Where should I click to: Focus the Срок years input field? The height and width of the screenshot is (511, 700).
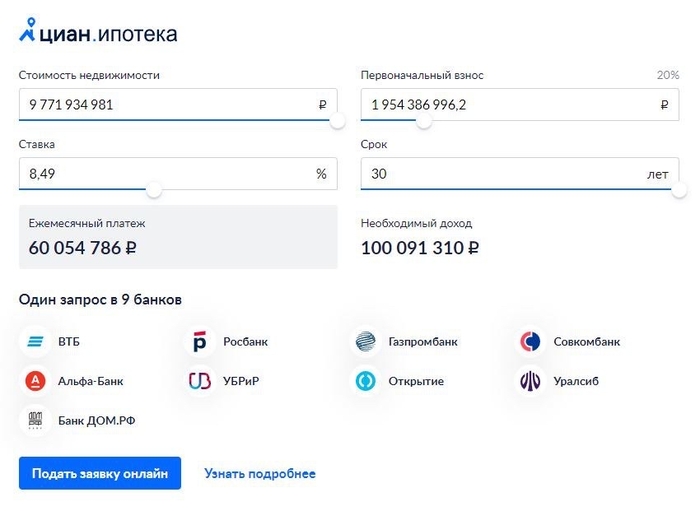pyautogui.click(x=520, y=174)
